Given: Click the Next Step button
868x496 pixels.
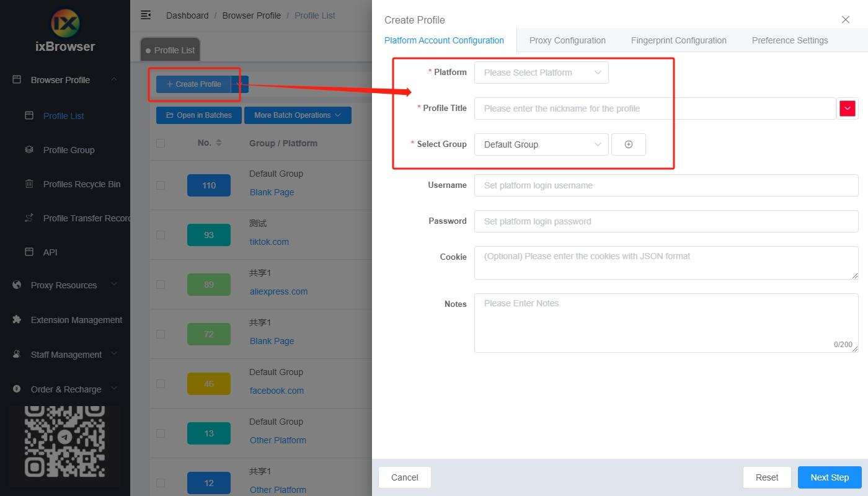Looking at the screenshot, I should [829, 477].
